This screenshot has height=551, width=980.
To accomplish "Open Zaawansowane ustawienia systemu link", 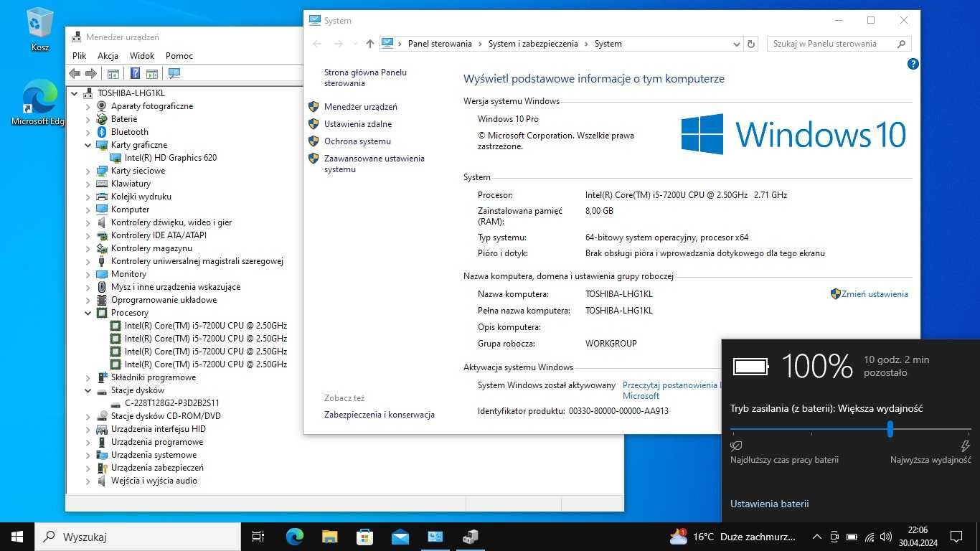I will point(374,164).
